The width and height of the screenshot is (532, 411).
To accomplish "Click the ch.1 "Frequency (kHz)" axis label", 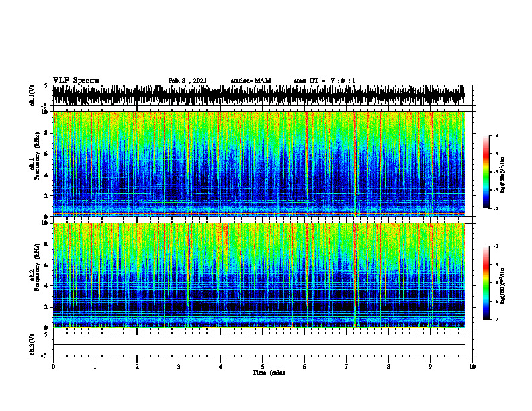I will [x=37, y=156].
